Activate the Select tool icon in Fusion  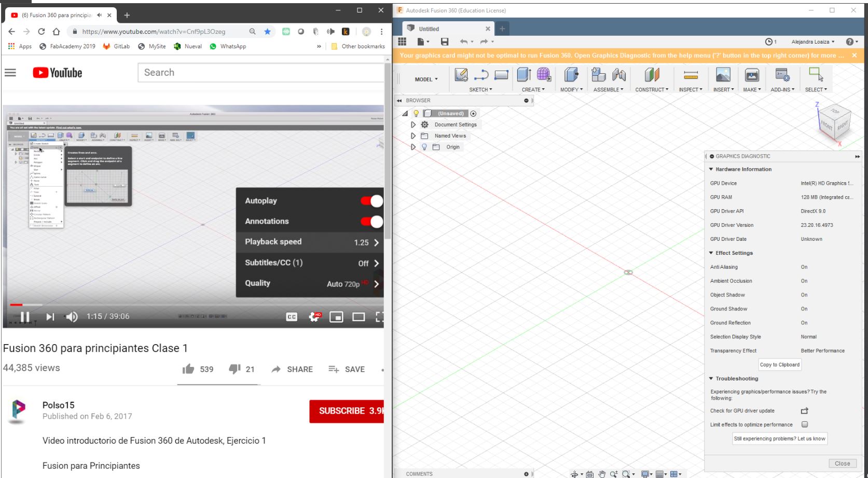click(816, 75)
